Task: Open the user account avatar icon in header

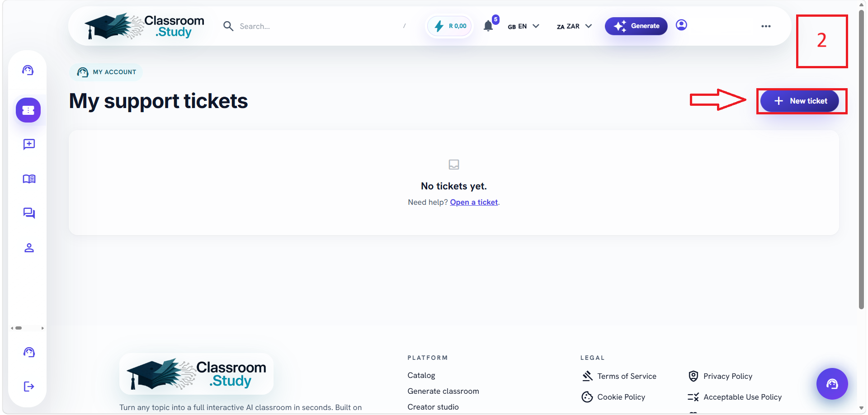Action: pos(681,25)
